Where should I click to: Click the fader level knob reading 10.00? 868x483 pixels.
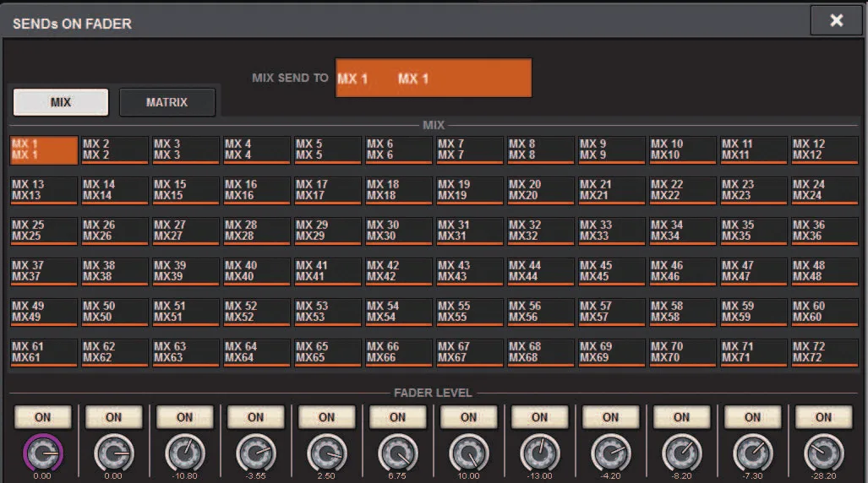click(x=469, y=453)
